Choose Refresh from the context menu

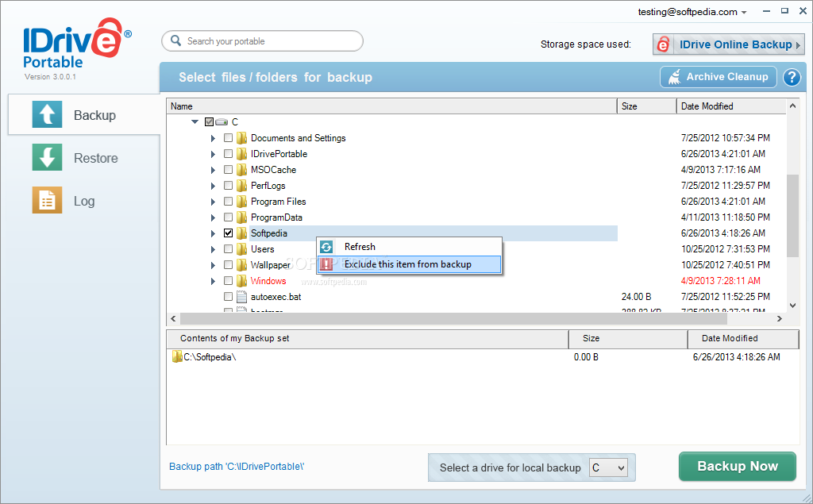pyautogui.click(x=409, y=247)
